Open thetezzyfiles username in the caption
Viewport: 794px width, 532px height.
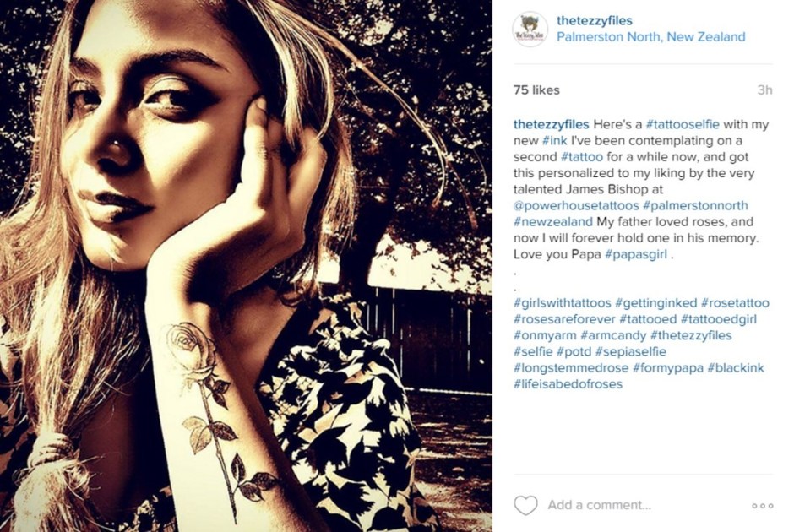551,124
